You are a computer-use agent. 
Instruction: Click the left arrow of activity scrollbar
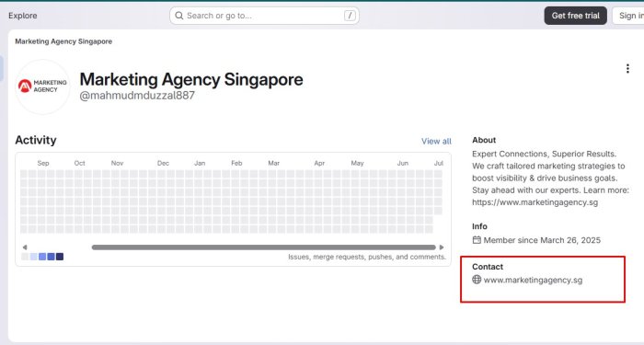click(25, 247)
